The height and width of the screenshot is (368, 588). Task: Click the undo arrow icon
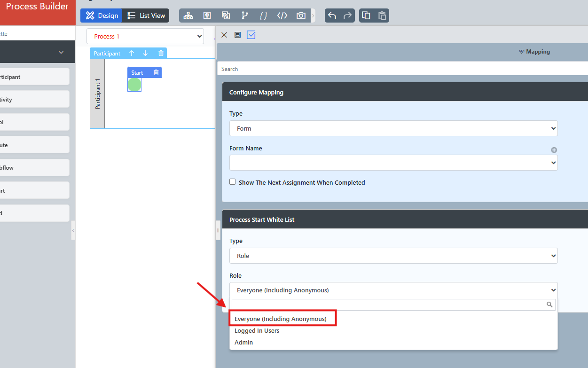pyautogui.click(x=332, y=16)
